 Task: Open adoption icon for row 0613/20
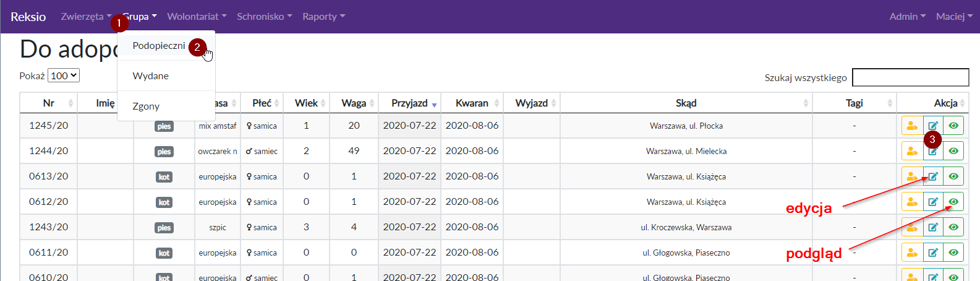point(912,176)
